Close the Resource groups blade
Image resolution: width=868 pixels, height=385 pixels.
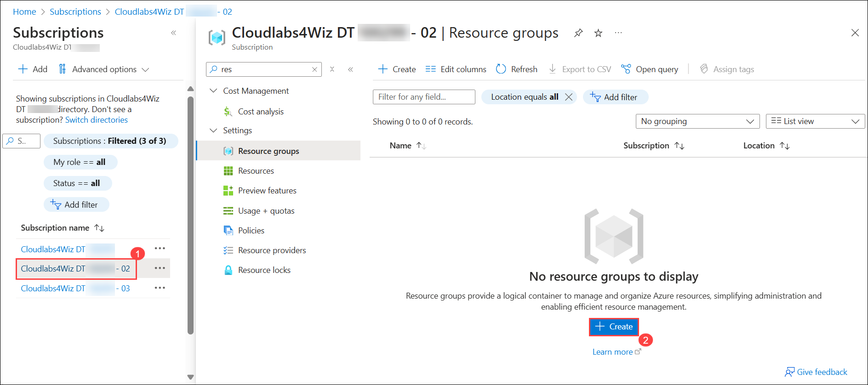point(855,33)
